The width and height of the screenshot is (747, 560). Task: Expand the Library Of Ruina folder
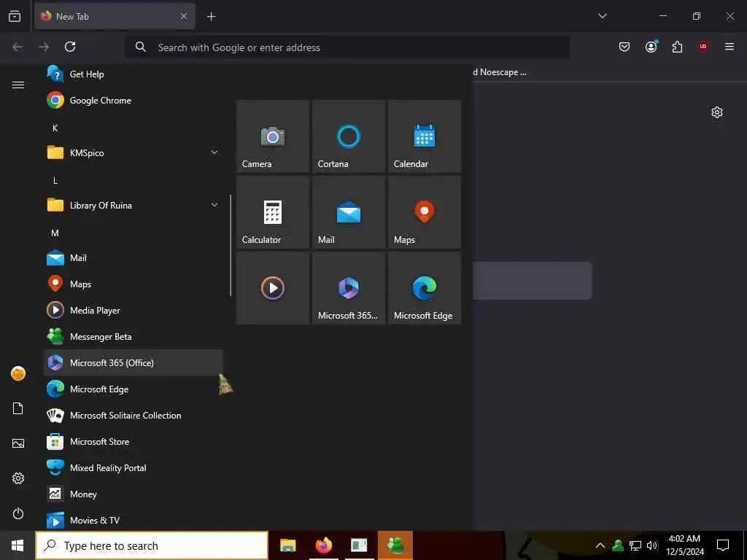(133, 205)
